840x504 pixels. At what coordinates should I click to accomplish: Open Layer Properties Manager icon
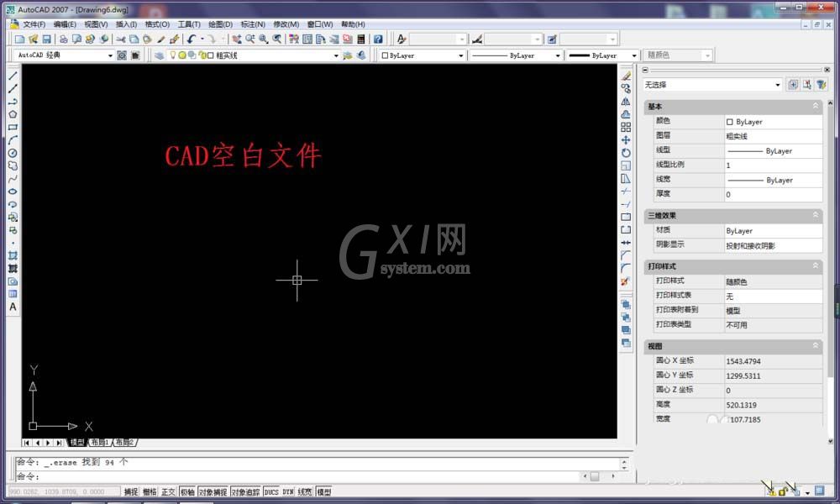[x=159, y=55]
